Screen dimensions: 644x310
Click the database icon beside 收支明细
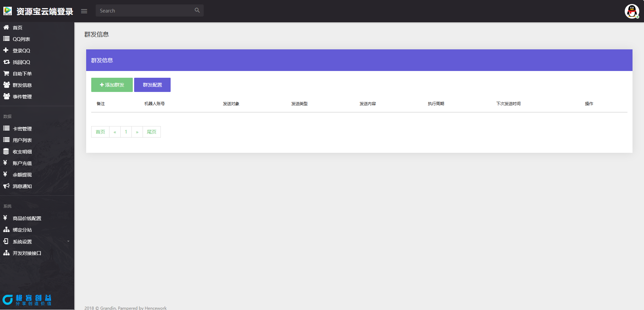6,151
